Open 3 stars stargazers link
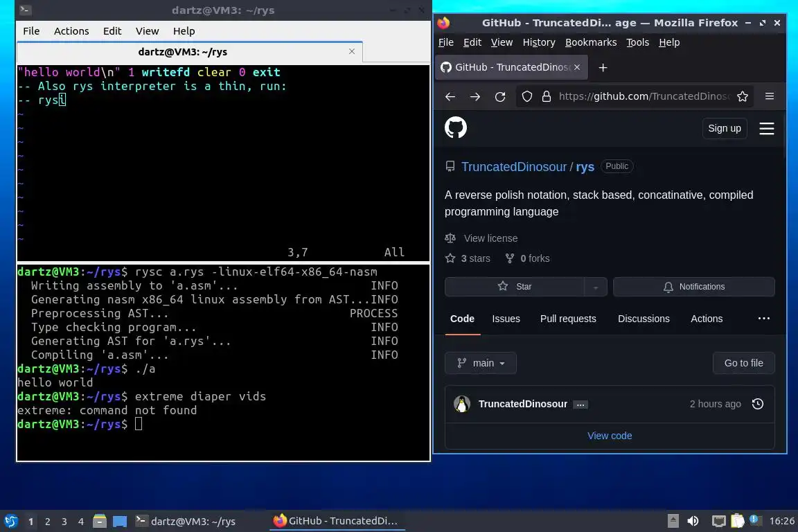The image size is (798, 532). (475, 258)
